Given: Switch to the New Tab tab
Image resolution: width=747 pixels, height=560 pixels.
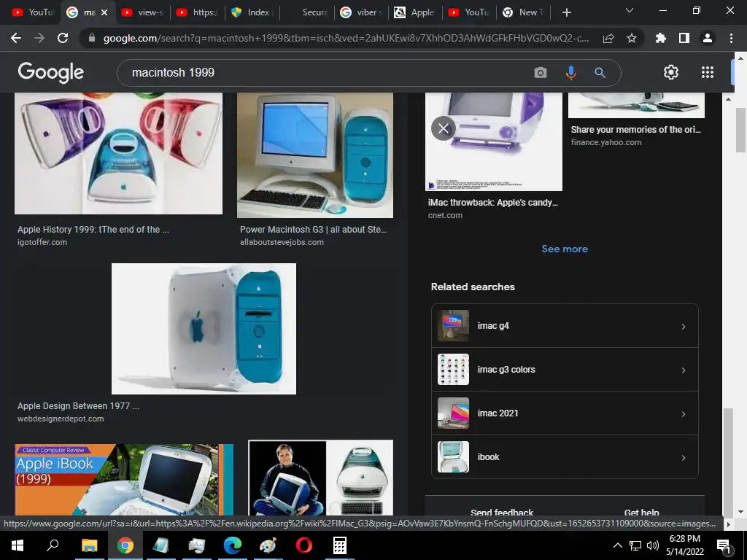Looking at the screenshot, I should [x=523, y=12].
